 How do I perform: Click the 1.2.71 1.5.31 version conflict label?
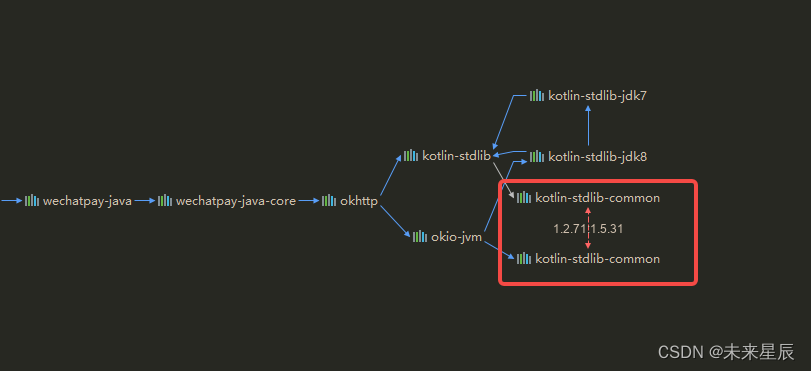click(588, 229)
